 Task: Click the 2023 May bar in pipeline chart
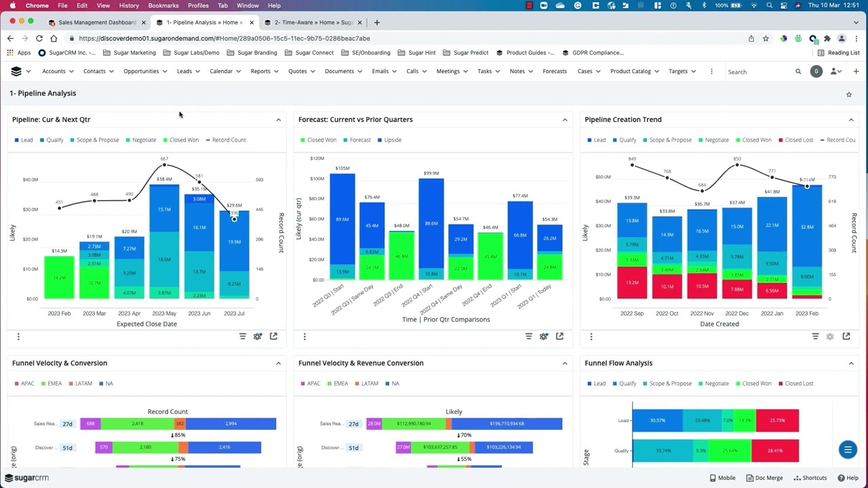164,241
